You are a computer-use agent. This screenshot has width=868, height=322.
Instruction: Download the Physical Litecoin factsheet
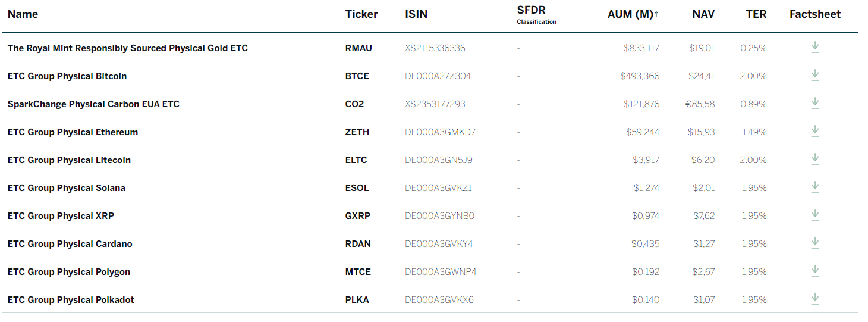click(x=815, y=159)
